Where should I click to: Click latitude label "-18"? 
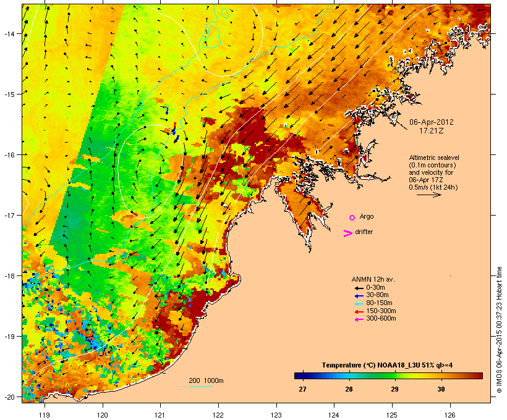pyautogui.click(x=9, y=275)
